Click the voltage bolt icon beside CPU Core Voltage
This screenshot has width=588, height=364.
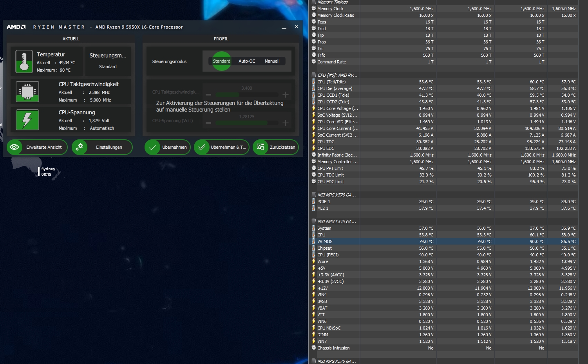314,108
